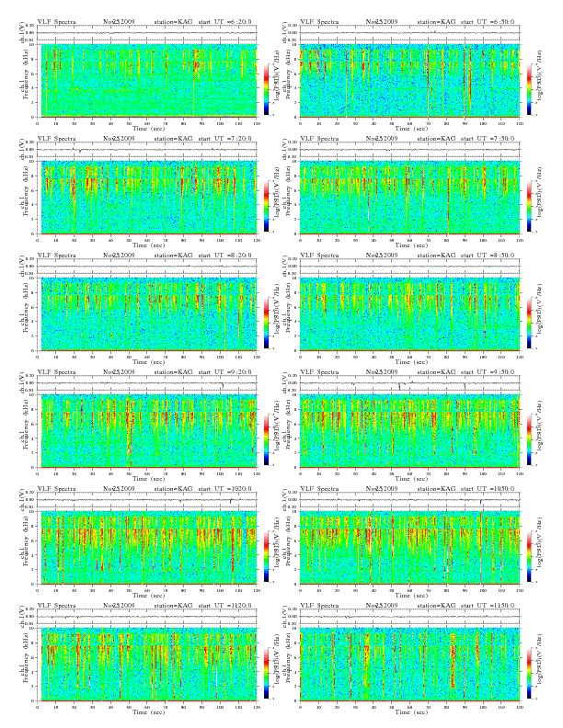Click 'station=KAG' text in the 9:50:0 header

pos(436,372)
